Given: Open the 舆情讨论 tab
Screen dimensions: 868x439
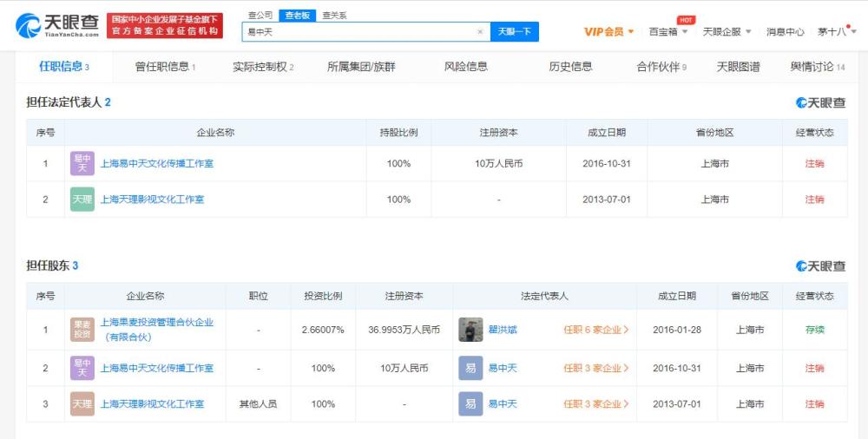Looking at the screenshot, I should (818, 67).
